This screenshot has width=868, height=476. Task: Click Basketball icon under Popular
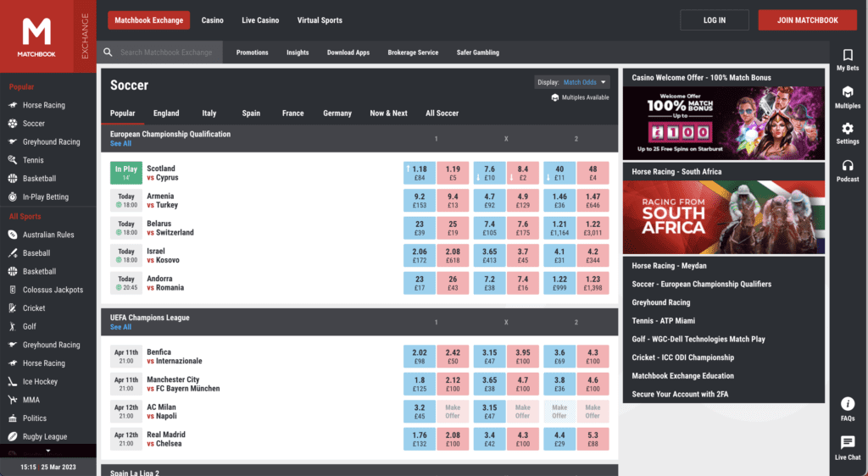13,179
